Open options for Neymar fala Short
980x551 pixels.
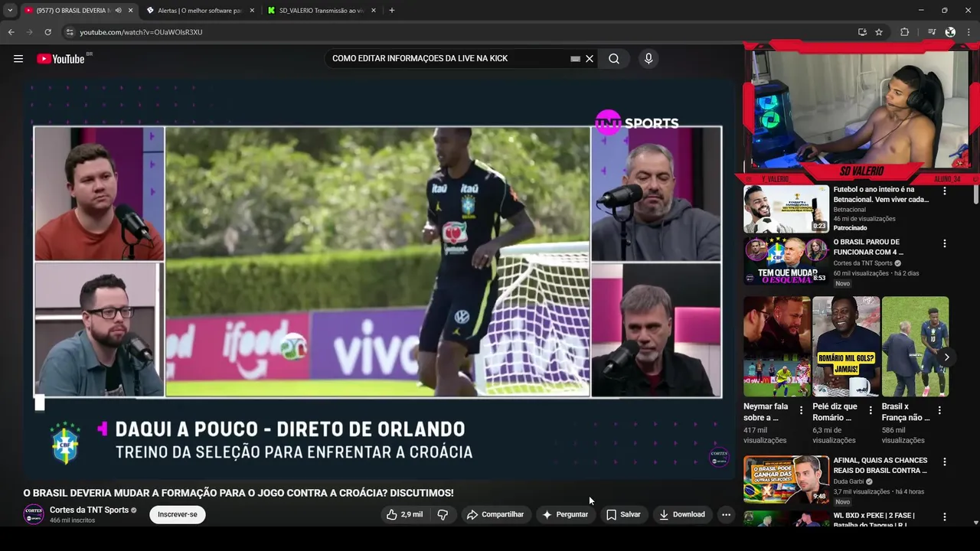coord(802,410)
